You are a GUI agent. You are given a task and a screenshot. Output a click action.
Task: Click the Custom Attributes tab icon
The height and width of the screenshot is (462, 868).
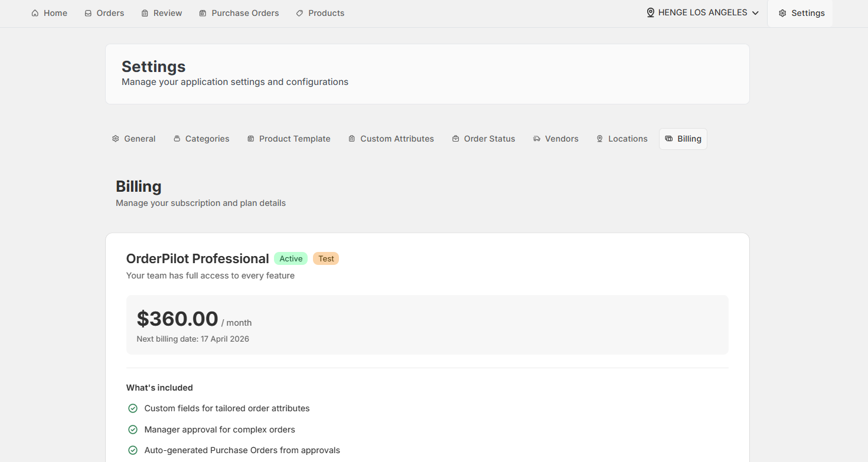(351, 139)
